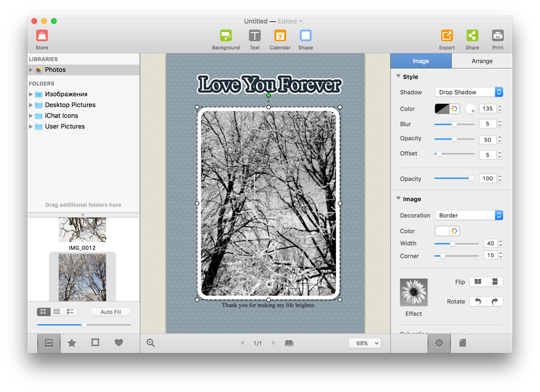
Task: Click the image Opacity 100 field
Action: coord(488,178)
